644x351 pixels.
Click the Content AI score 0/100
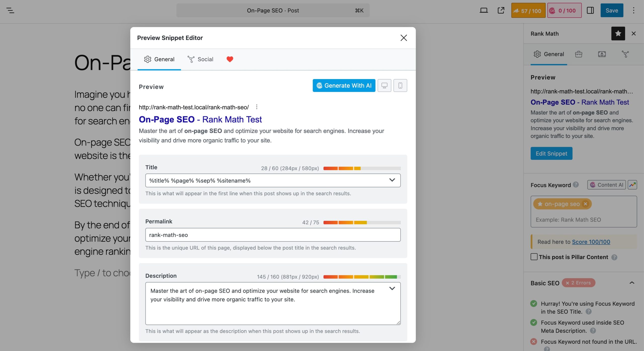(564, 11)
